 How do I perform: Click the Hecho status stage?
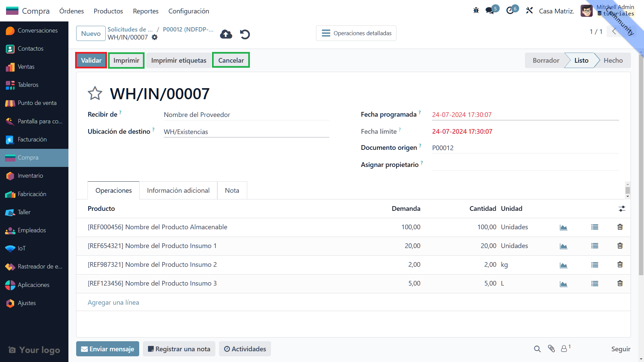tap(613, 60)
